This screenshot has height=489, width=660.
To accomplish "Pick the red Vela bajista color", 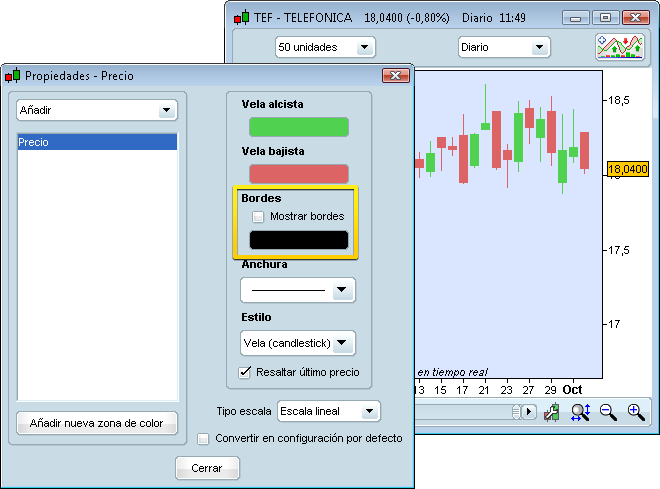I will tap(299, 174).
